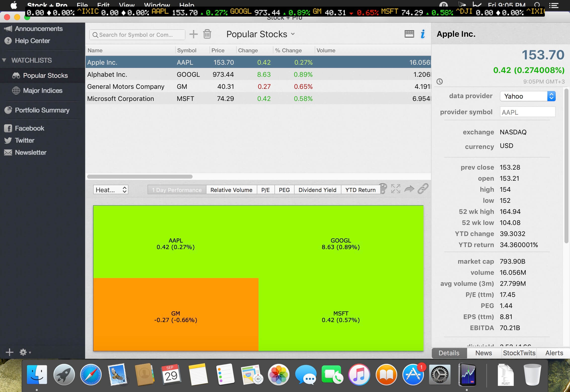570x392 pixels.
Task: Switch heat map to P/E
Action: (266, 190)
